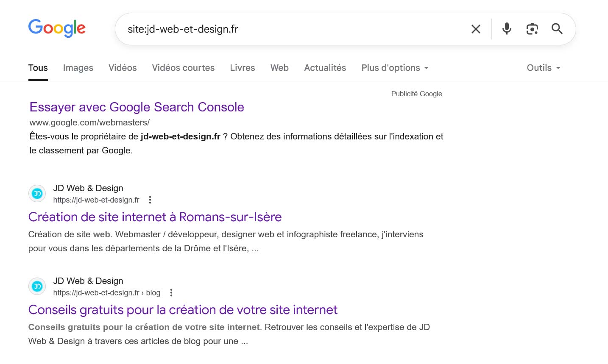Select the Tous tab
Image resolution: width=608 pixels, height=364 pixels.
[x=38, y=68]
